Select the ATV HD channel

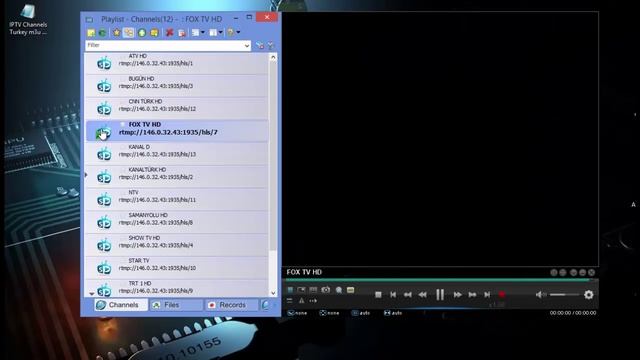pos(177,63)
